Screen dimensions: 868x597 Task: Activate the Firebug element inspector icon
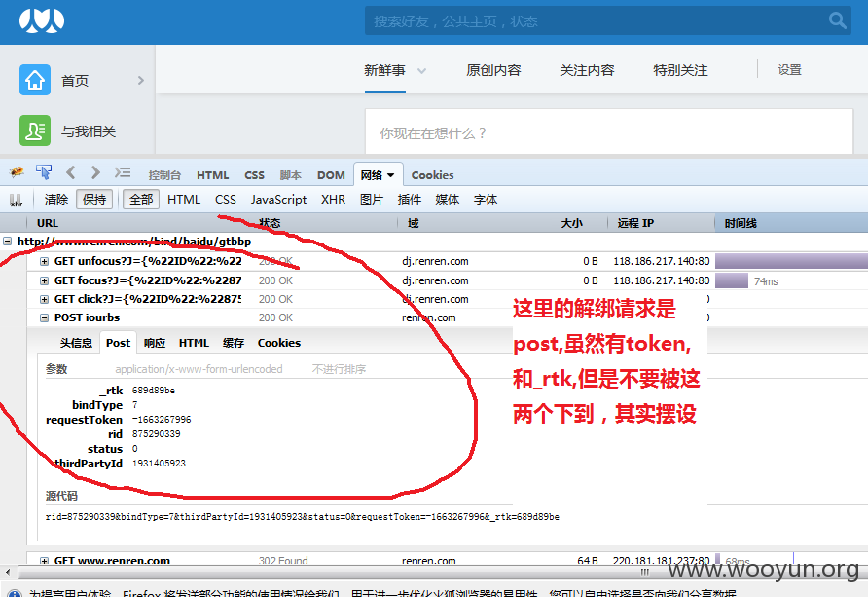[x=44, y=172]
